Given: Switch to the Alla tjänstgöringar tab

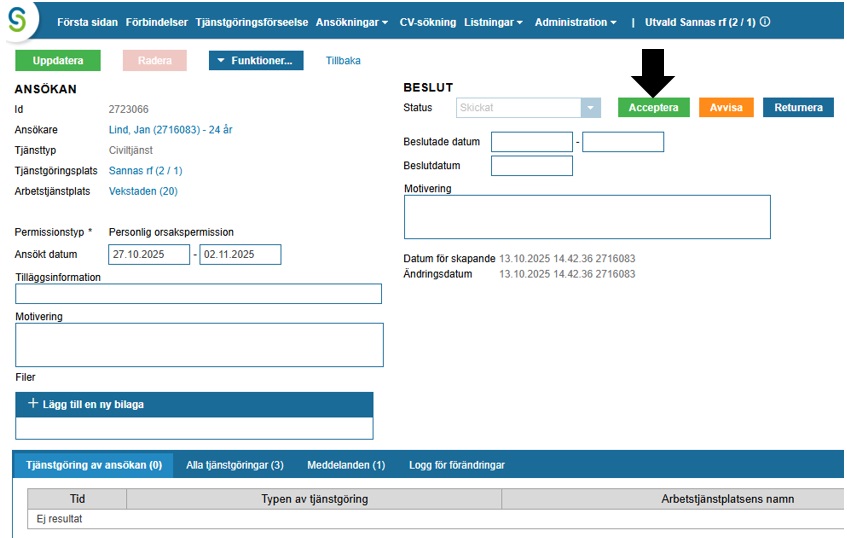Looking at the screenshot, I should click(x=235, y=465).
